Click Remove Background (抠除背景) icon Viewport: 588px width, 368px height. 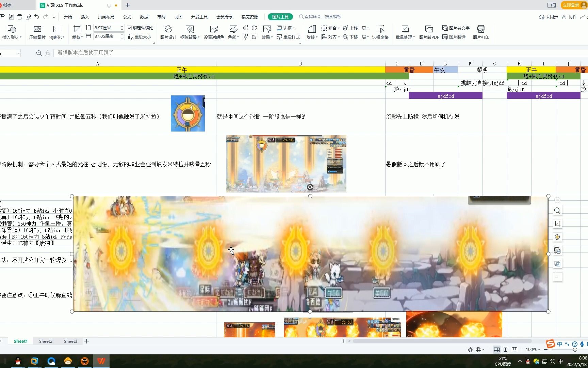[x=190, y=29]
